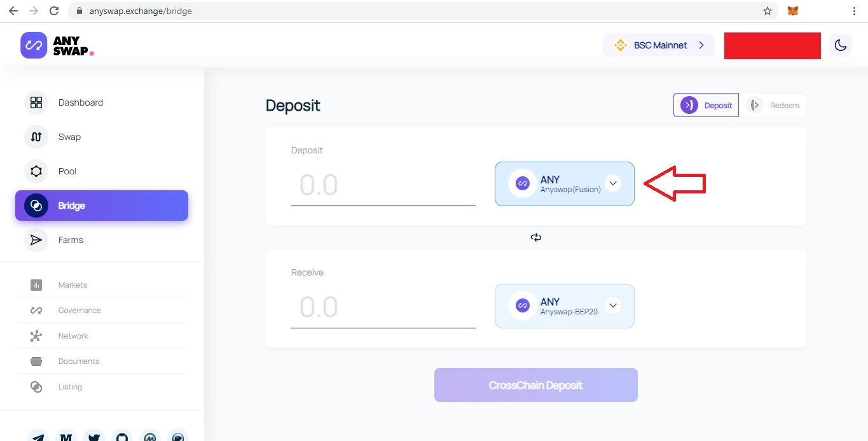Expand the ANY Anyswap-BEP20 token dropdown
The width and height of the screenshot is (868, 441).
click(612, 305)
